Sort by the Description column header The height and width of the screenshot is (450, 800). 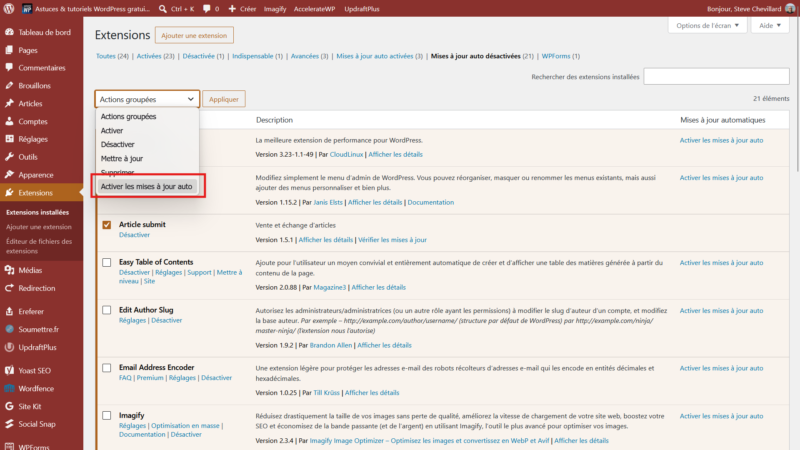[x=274, y=120]
